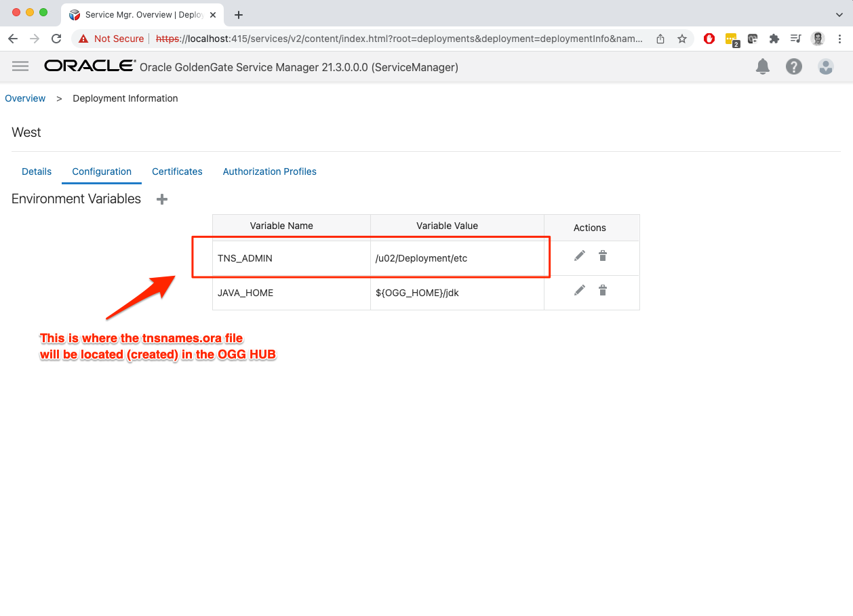Open the help question mark icon
The width and height of the screenshot is (853, 616).
coord(794,66)
